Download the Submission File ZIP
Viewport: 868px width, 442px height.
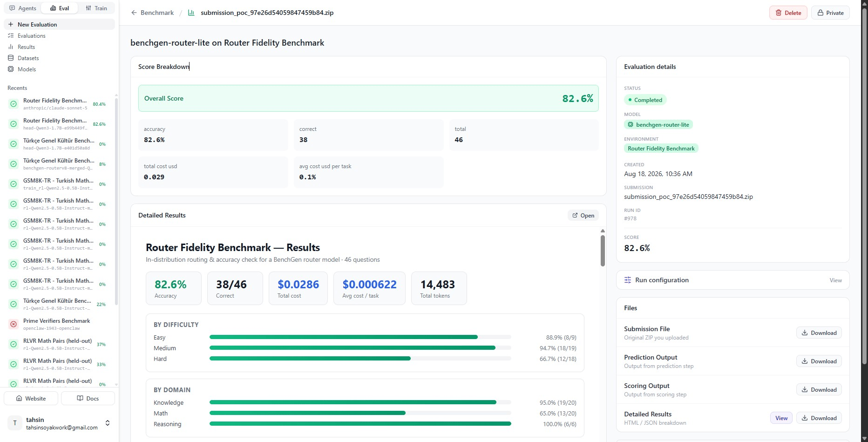[819, 333]
